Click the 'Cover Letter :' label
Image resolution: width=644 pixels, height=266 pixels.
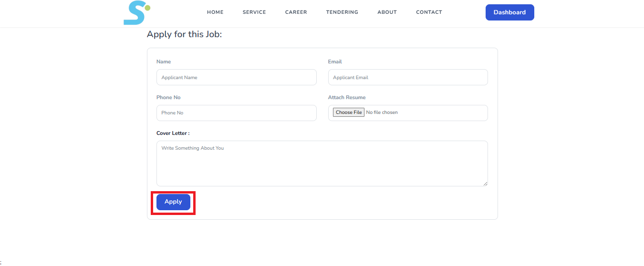173,133
